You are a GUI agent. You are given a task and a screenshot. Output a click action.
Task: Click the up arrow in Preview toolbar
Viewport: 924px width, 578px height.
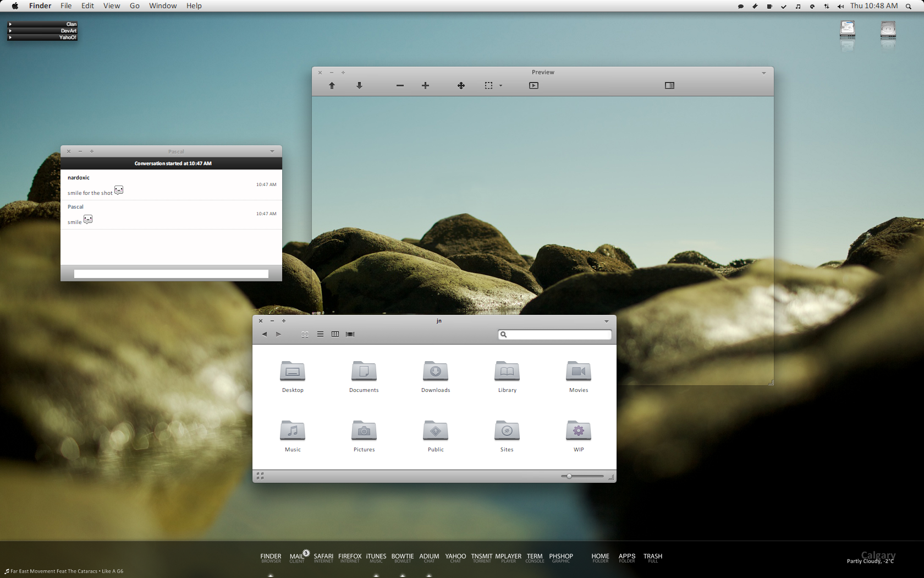pyautogui.click(x=332, y=85)
